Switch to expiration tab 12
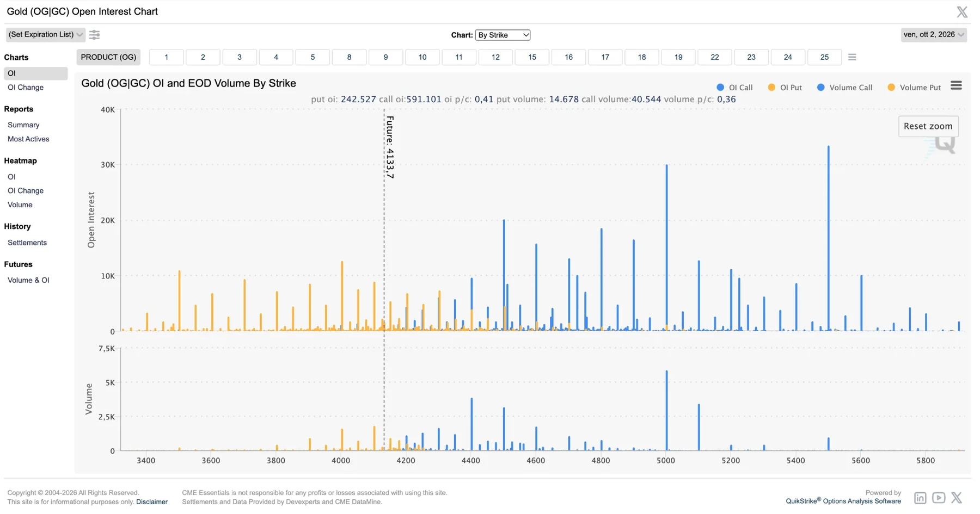Screen dimensions: 980x514 coord(495,57)
